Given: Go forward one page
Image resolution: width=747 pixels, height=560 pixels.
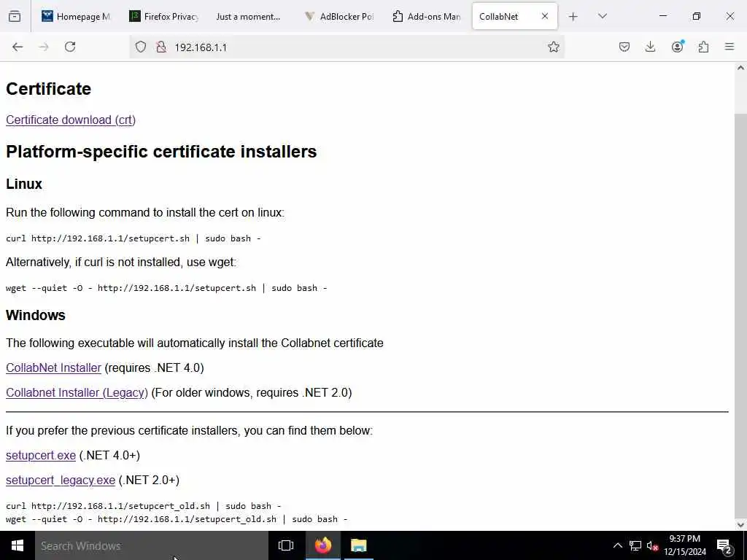Looking at the screenshot, I should 44,47.
